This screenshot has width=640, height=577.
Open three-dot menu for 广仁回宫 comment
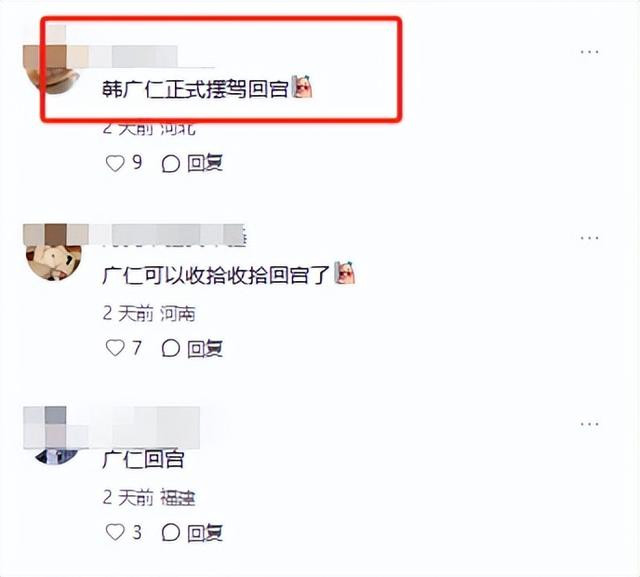(x=589, y=424)
